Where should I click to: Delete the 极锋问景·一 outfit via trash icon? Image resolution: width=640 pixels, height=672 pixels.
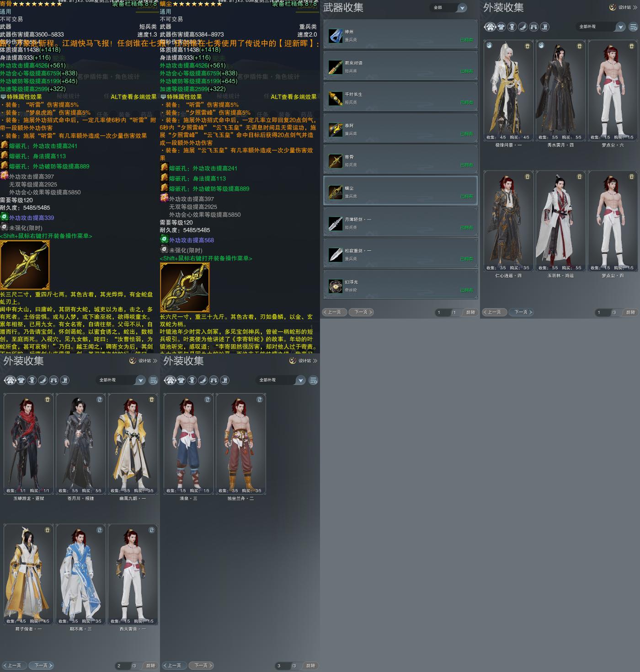coord(527,46)
